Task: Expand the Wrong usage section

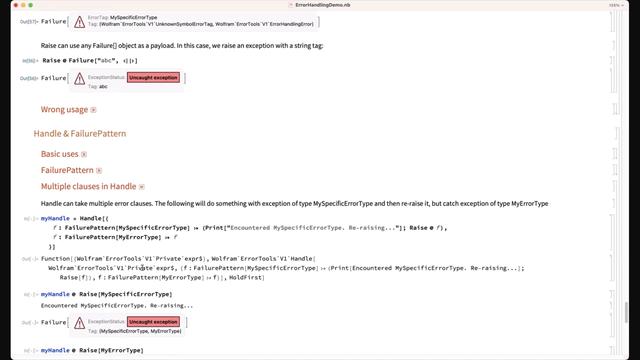Action: click(x=93, y=110)
